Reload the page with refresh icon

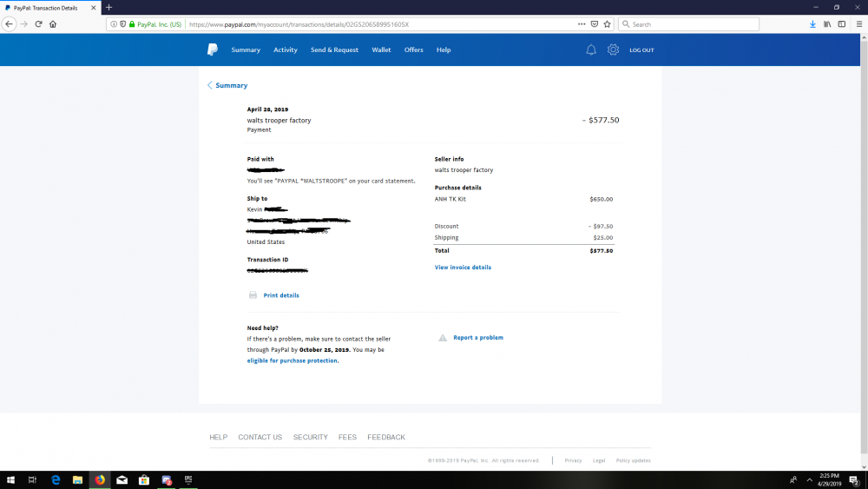(x=38, y=23)
